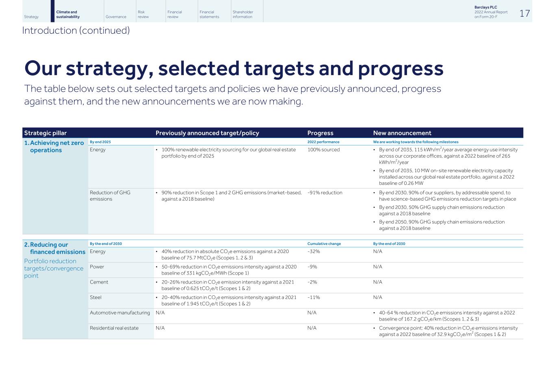
Task: Click the 'Reduction of GHG emissions' row label
Action: tap(110, 195)
